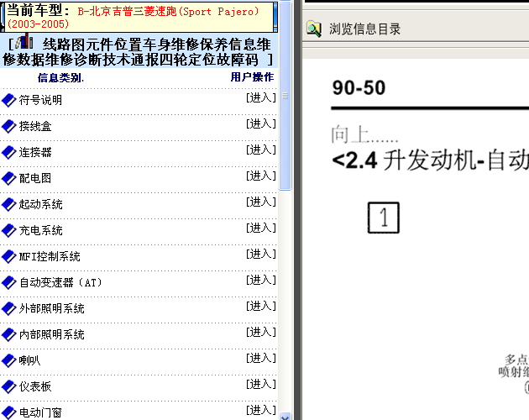Click the blue book icon beside 电动门窗
The image size is (529, 420).
(x=8, y=412)
